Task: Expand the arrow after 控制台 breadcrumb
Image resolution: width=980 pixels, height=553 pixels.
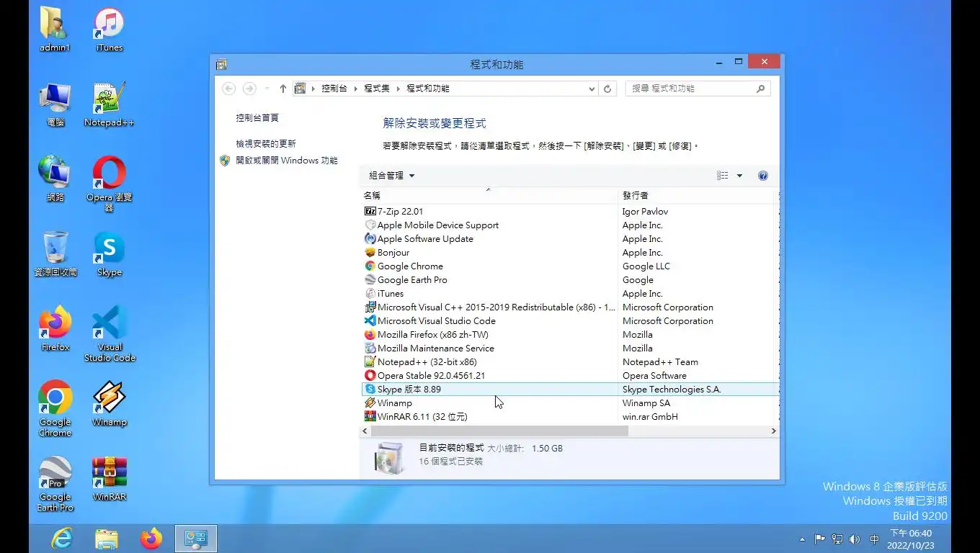Action: pyautogui.click(x=356, y=89)
